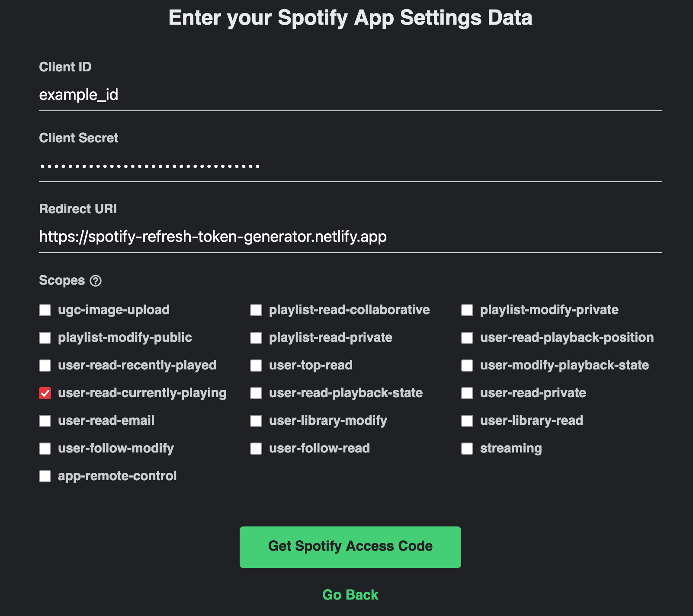This screenshot has height=616, width=693.
Task: Check the app-remote-control scope
Action: click(x=45, y=476)
